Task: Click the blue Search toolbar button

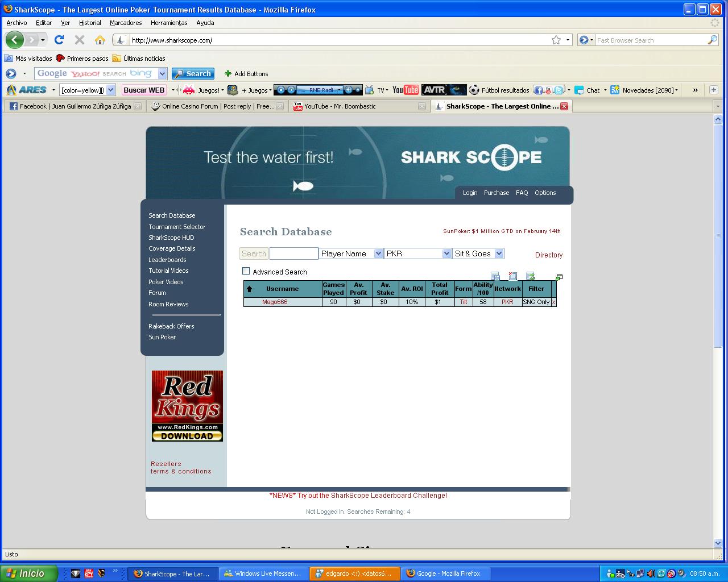Action: click(x=193, y=73)
